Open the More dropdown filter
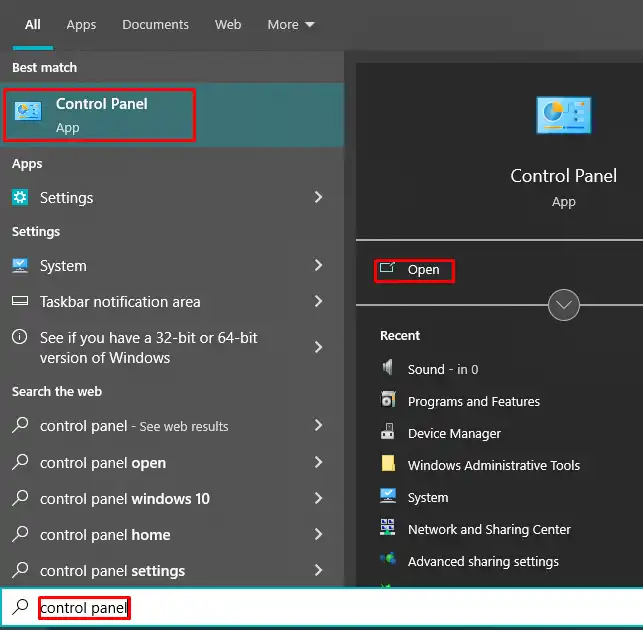Viewport: 643px width, 630px height. 290,24
